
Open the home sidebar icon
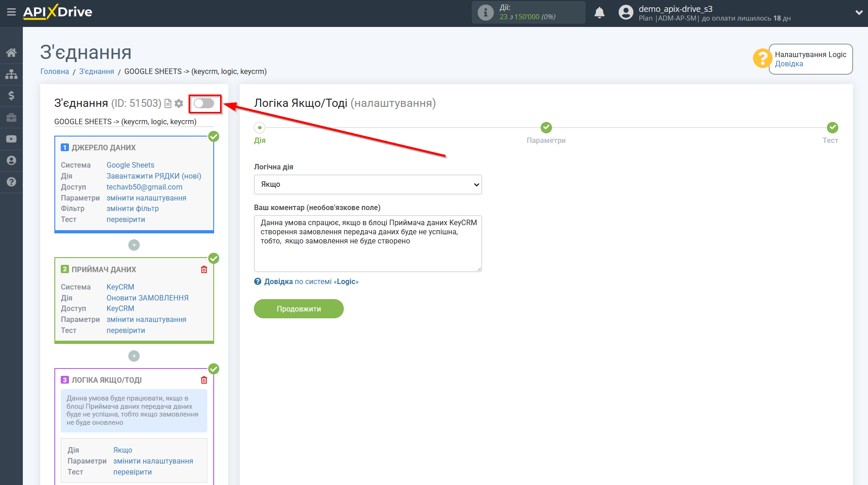pos(11,53)
